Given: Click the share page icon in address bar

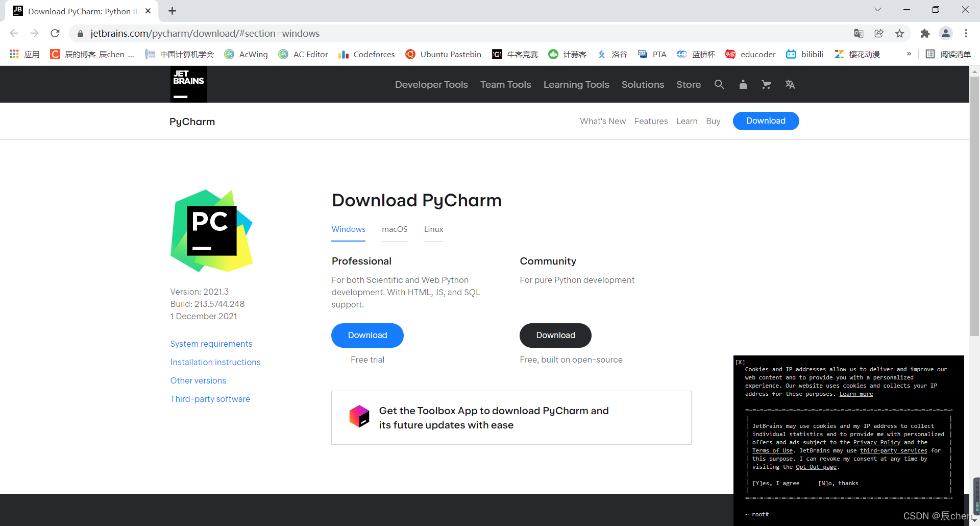Looking at the screenshot, I should [879, 33].
